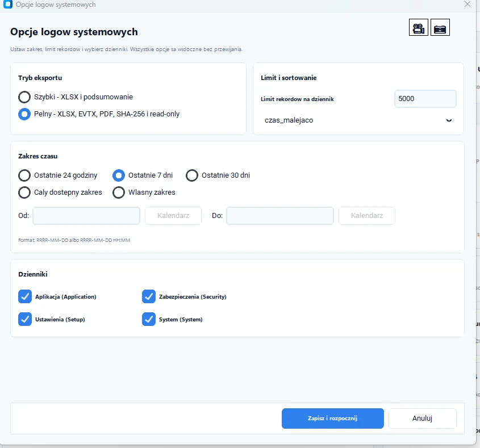This screenshot has width=480, height=448.
Task: Click the photo camera screenshot icon
Action: point(440,27)
